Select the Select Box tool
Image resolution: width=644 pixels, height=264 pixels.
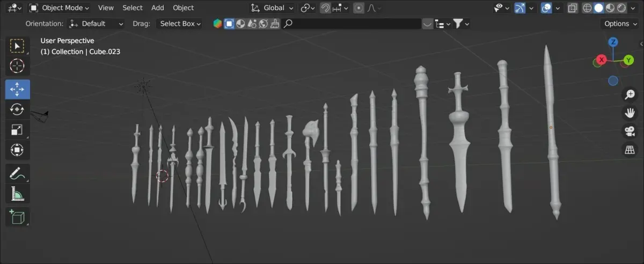click(17, 46)
